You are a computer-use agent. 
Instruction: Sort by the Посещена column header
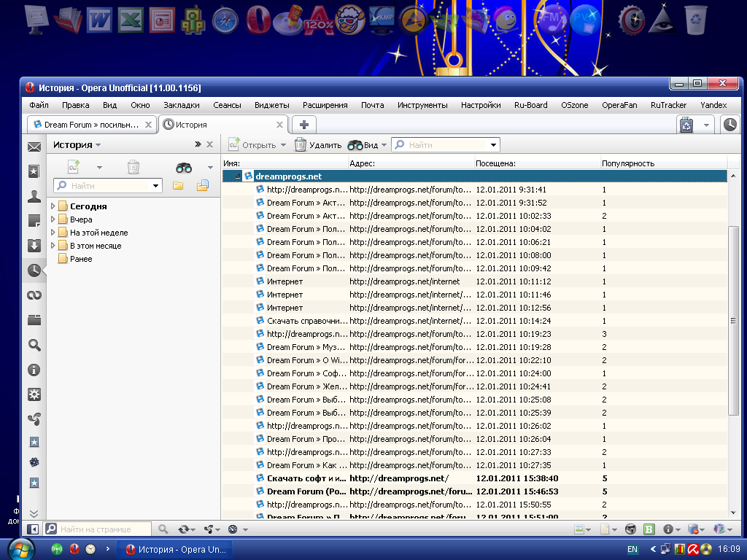[x=538, y=163]
